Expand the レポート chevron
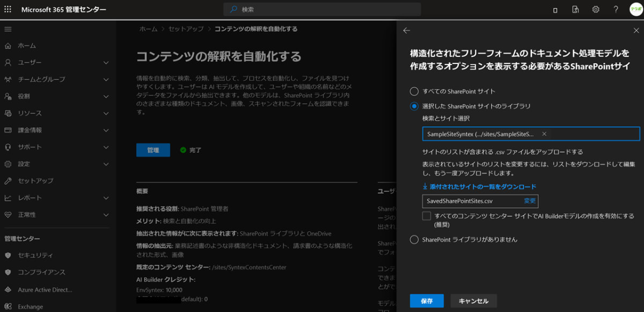This screenshot has width=644, height=312. coord(106,198)
